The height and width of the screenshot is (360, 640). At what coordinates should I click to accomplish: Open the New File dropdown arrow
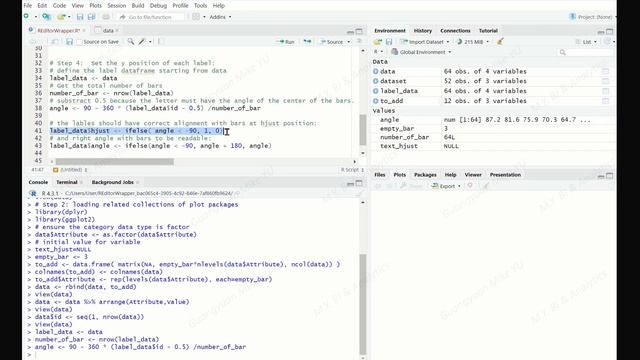[36, 17]
